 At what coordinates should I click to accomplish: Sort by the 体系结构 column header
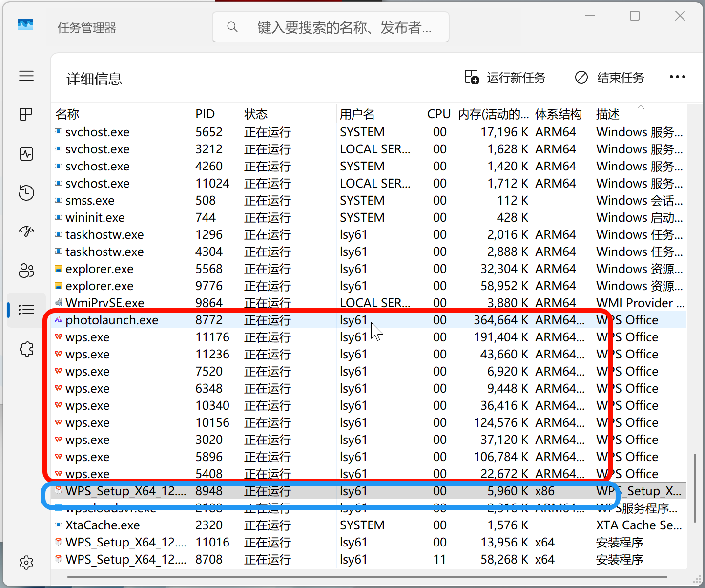click(x=562, y=114)
